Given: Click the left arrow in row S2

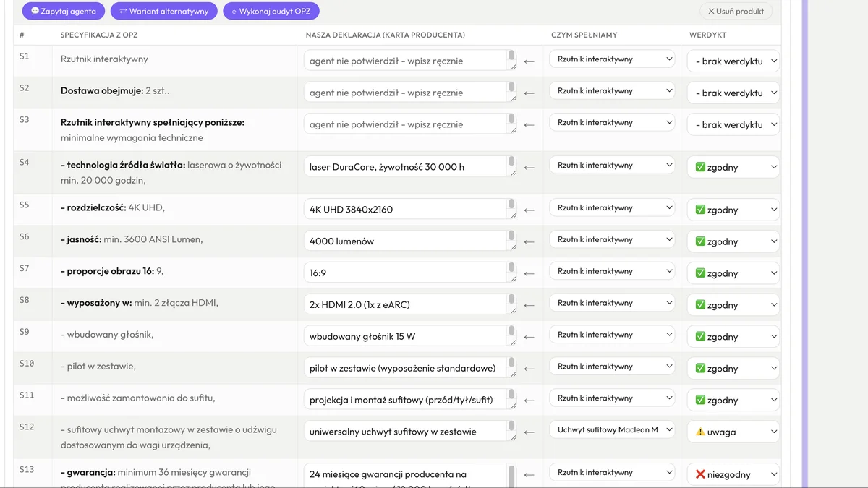Looking at the screenshot, I should point(529,93).
